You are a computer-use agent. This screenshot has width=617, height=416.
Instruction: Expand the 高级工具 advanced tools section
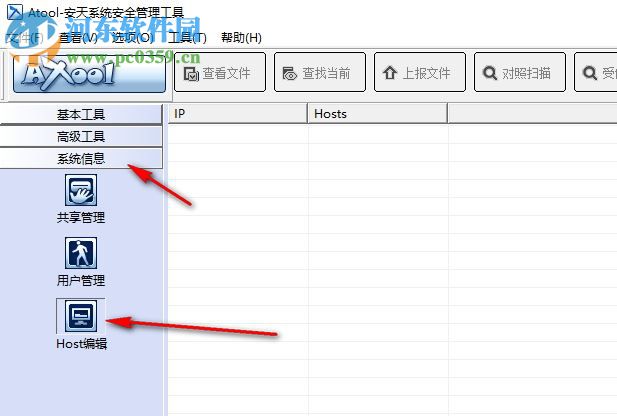point(81,137)
